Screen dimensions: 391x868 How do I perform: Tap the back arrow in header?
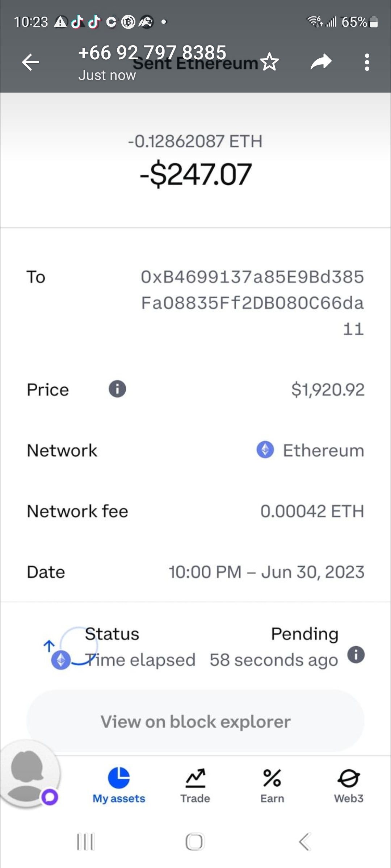[30, 62]
